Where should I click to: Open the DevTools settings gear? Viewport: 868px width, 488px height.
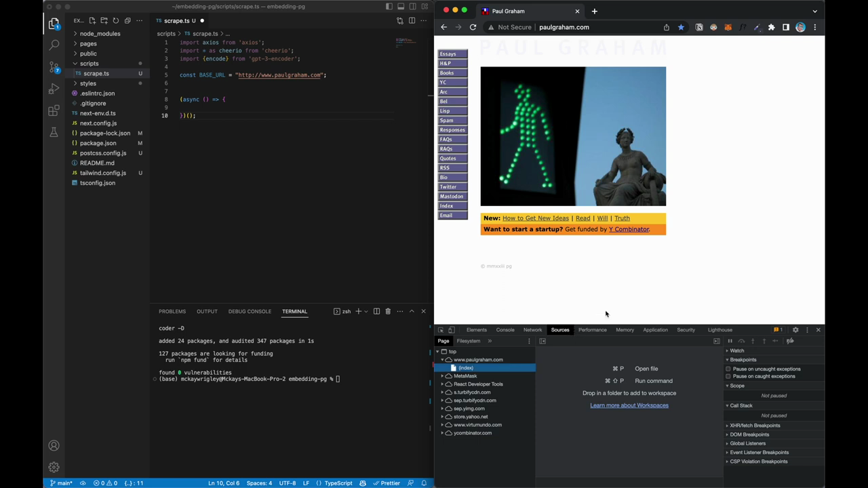pyautogui.click(x=795, y=330)
